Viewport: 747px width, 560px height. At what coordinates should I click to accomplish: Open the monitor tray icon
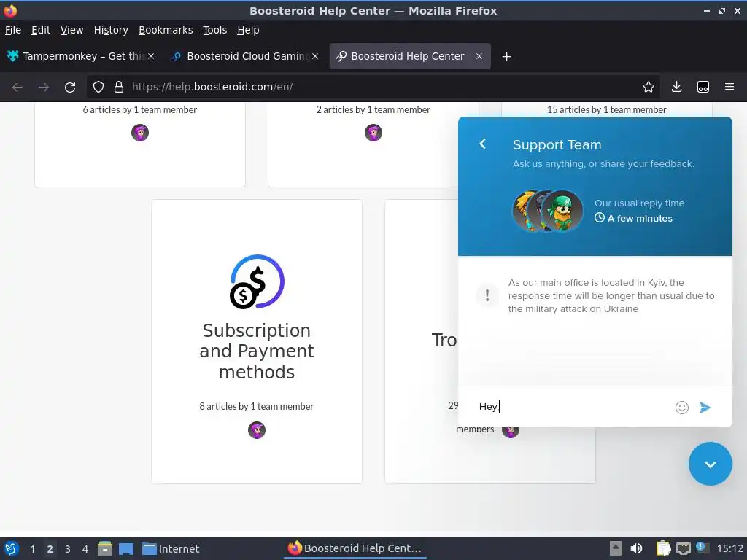(684, 548)
